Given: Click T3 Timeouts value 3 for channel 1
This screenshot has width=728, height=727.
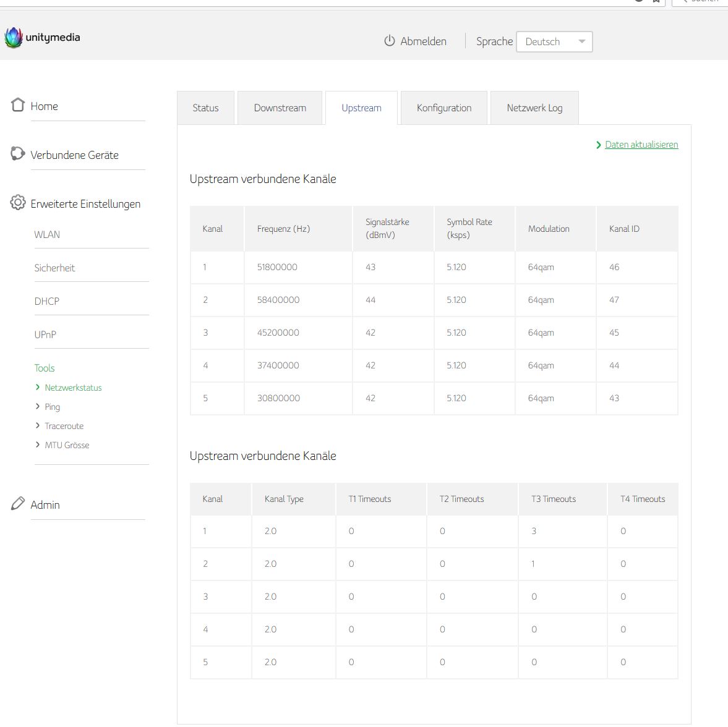Looking at the screenshot, I should [534, 531].
